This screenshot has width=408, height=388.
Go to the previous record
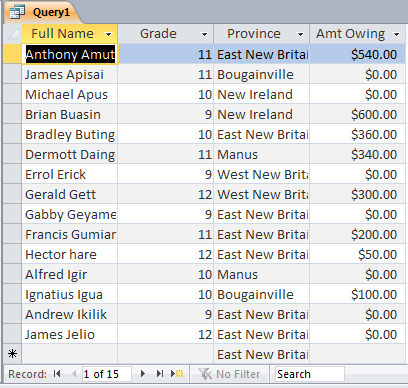click(74, 374)
